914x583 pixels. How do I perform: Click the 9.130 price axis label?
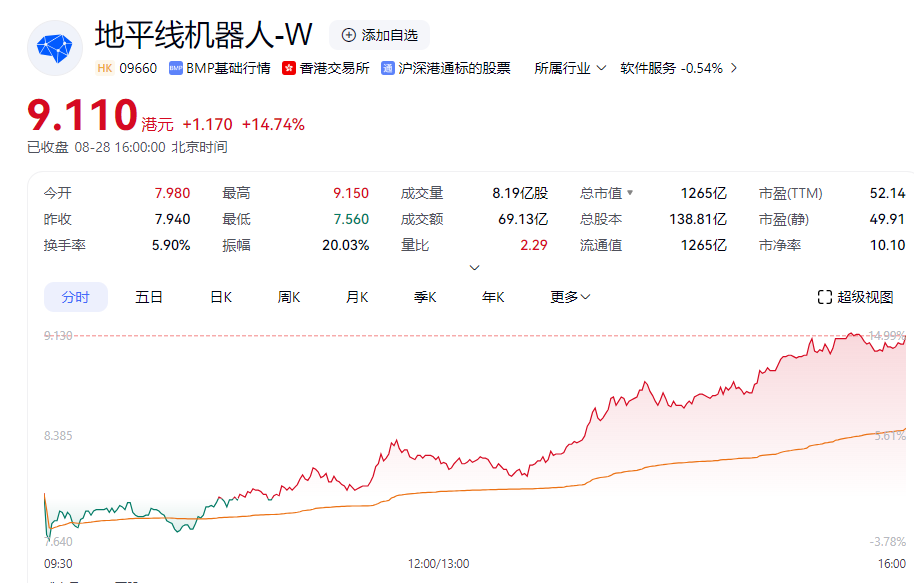(x=58, y=336)
